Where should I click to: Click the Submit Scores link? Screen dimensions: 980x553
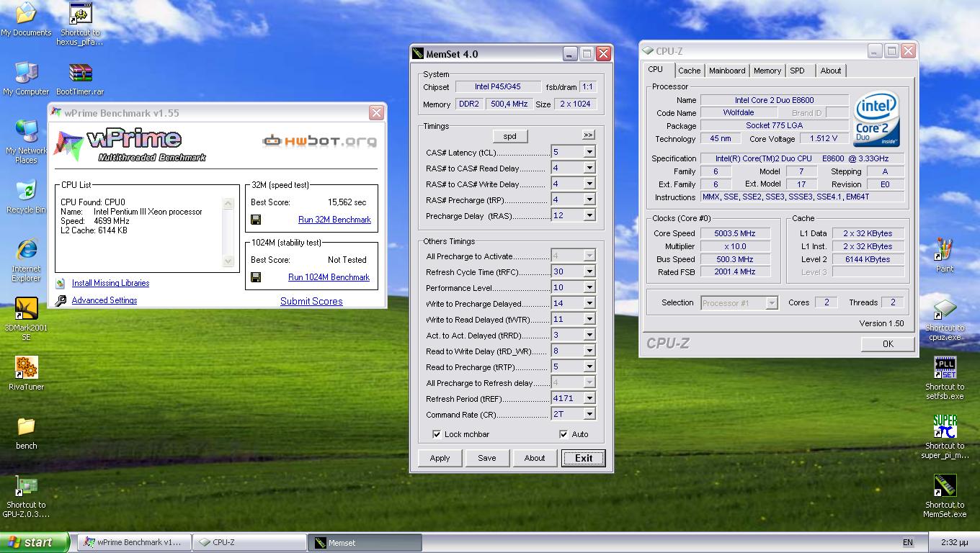coord(311,301)
